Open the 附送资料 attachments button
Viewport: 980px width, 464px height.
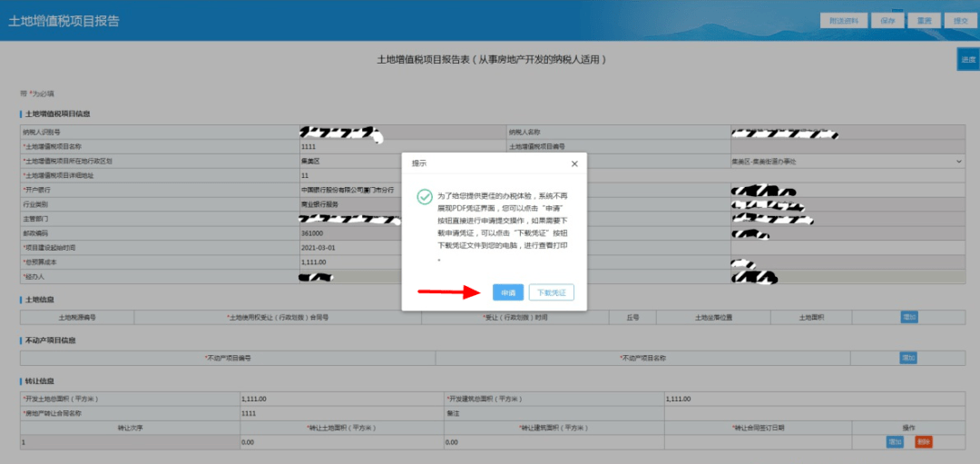click(843, 21)
